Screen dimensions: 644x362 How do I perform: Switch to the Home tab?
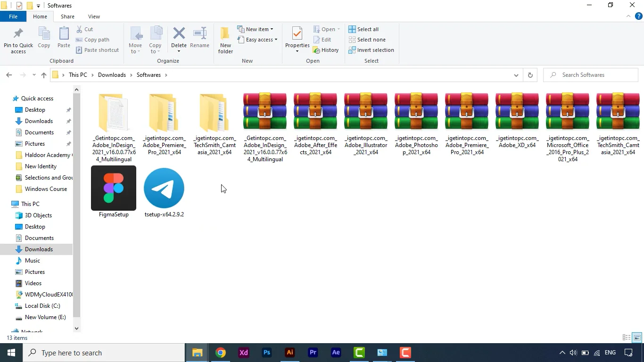click(40, 16)
